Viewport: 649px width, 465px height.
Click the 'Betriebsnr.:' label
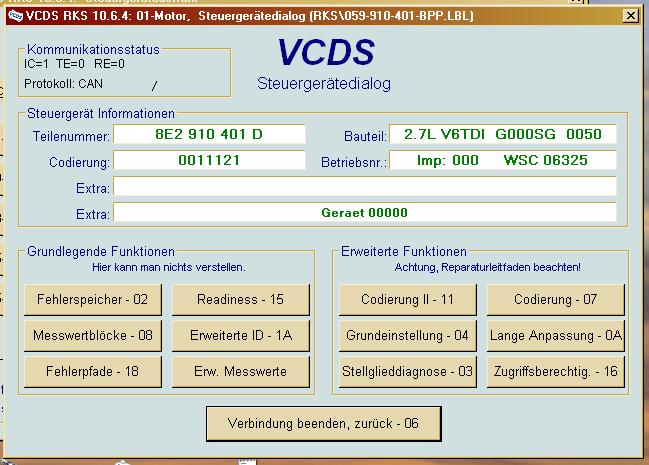click(x=353, y=162)
